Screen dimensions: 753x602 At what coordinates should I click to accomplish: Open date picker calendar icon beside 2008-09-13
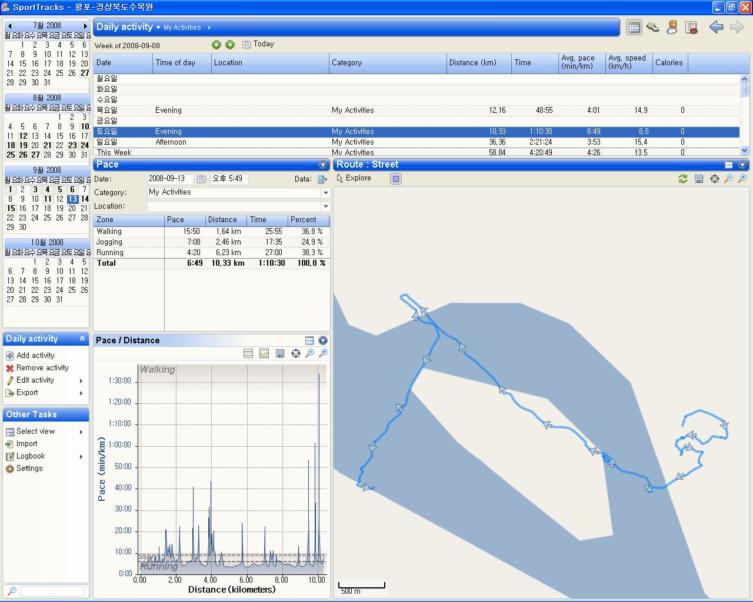[x=201, y=179]
